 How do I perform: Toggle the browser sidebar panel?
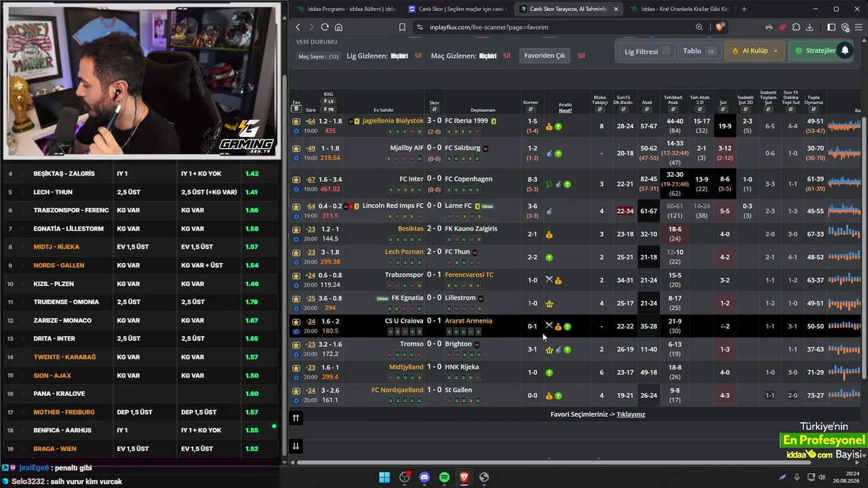coord(831,27)
